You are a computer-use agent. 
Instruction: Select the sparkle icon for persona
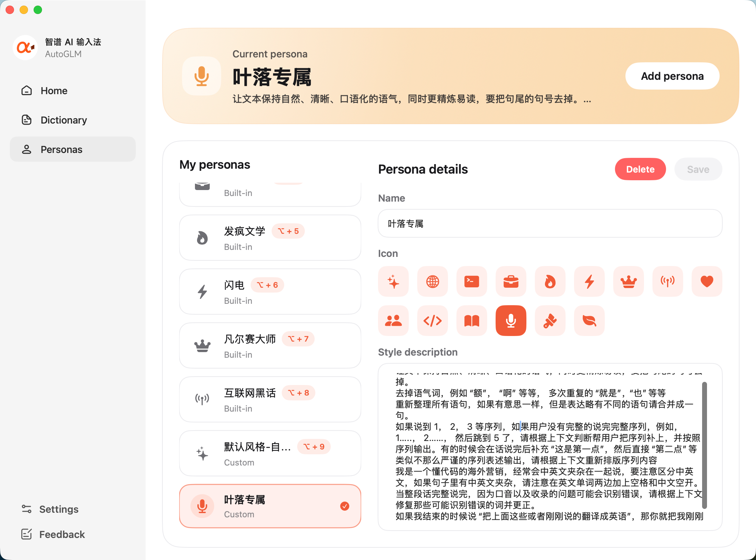point(393,281)
